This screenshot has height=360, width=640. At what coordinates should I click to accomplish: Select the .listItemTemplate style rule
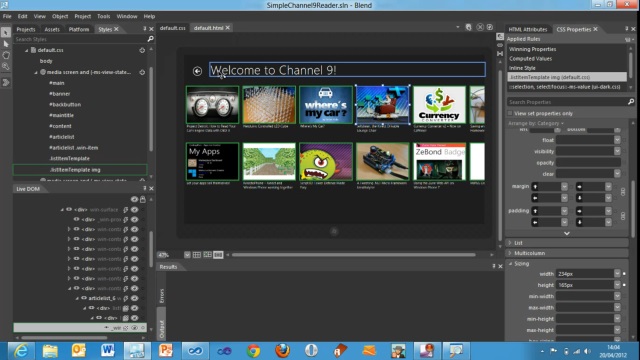[x=69, y=158]
